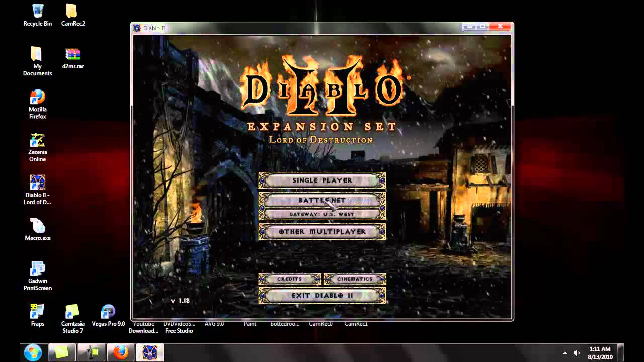Select the Paint desktop label
This screenshot has width=644, height=362.
(x=250, y=324)
